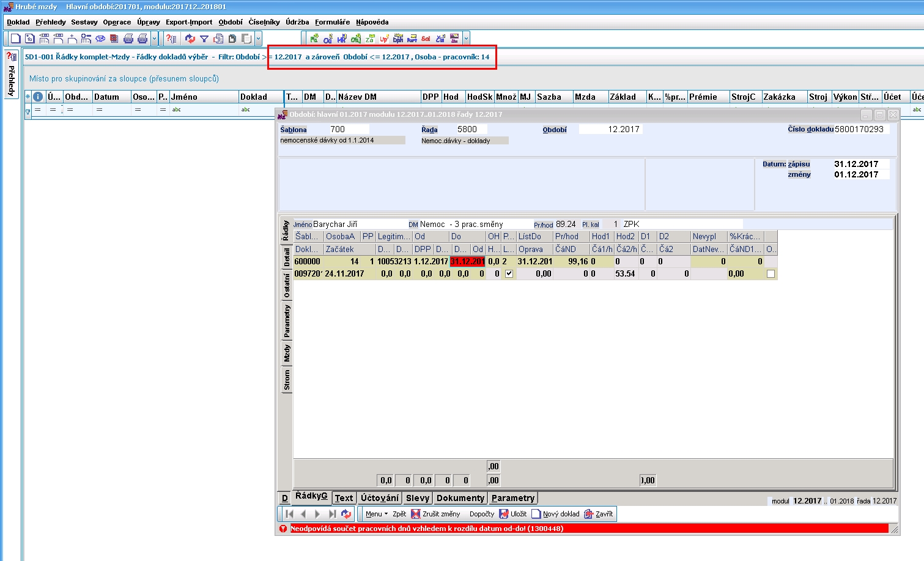Open the Číselníky menu
924x561 pixels.
264,22
